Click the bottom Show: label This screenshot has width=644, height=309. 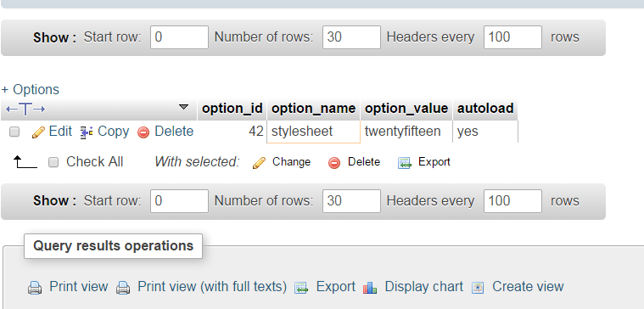click(x=54, y=201)
